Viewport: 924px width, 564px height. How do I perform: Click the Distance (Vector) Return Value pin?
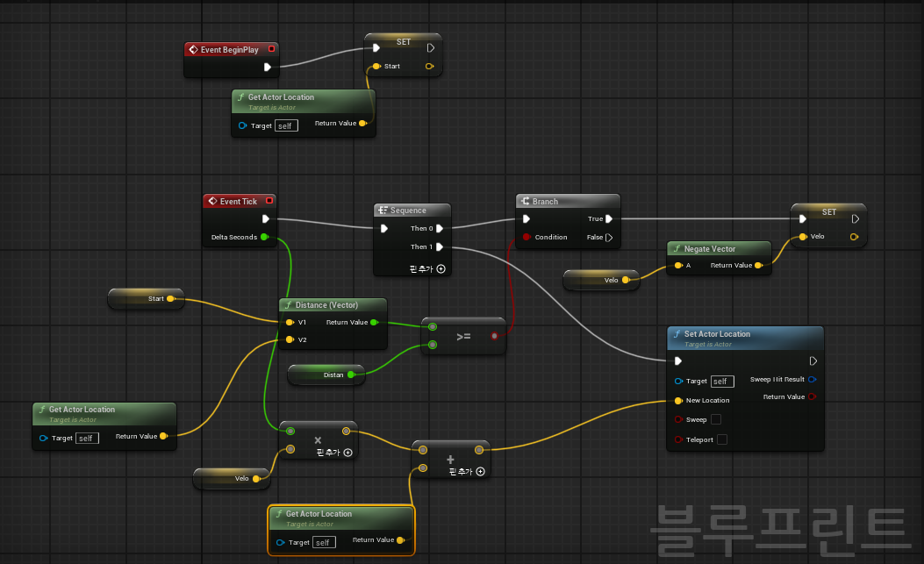(x=374, y=323)
